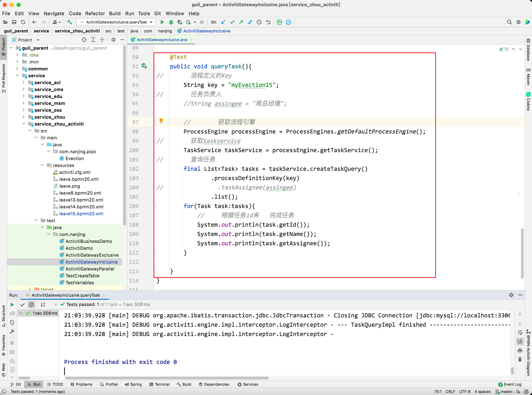
Task: Click intention lightbulb on line 97
Action: pyautogui.click(x=161, y=121)
